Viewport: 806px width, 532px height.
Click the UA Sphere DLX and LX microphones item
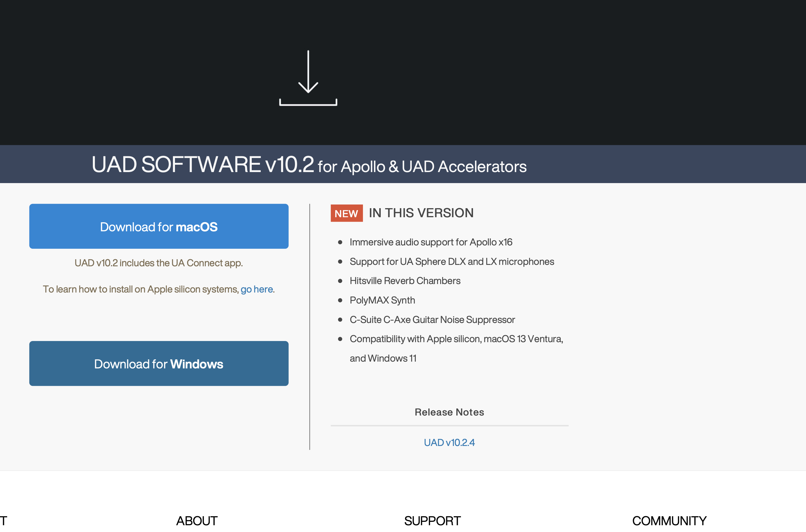(451, 261)
